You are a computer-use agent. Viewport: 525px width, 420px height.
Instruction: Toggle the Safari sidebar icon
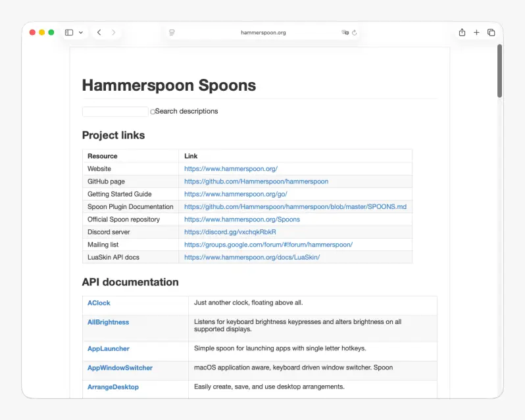click(69, 32)
